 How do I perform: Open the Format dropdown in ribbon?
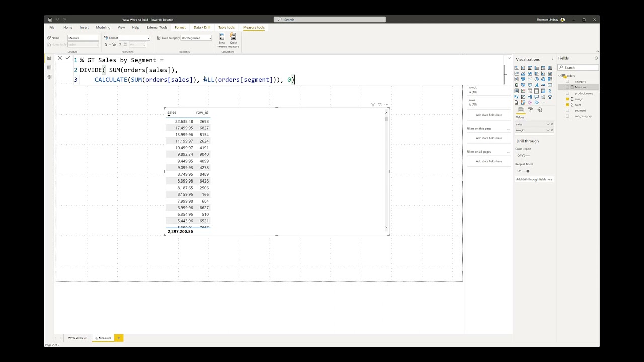pyautogui.click(x=134, y=38)
